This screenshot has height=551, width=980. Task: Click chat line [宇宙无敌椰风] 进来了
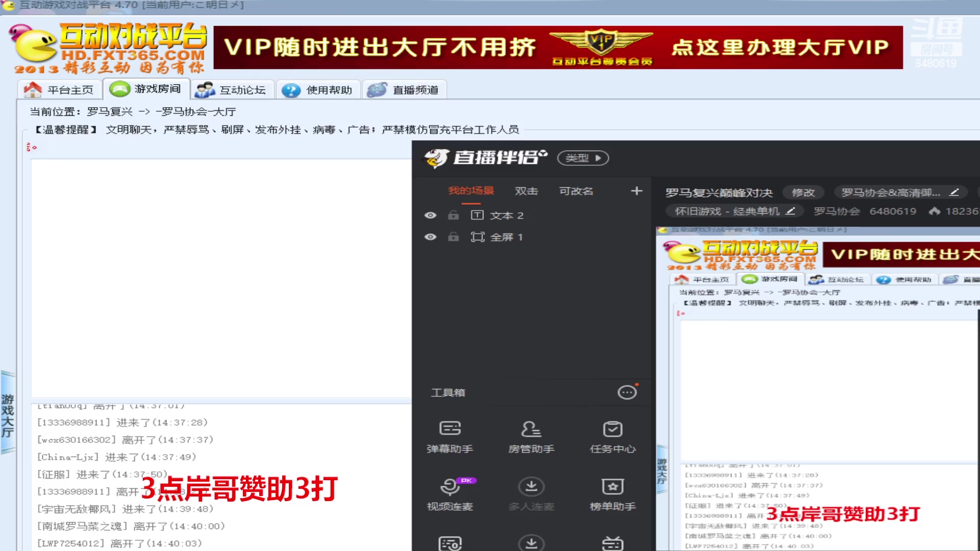tap(125, 509)
